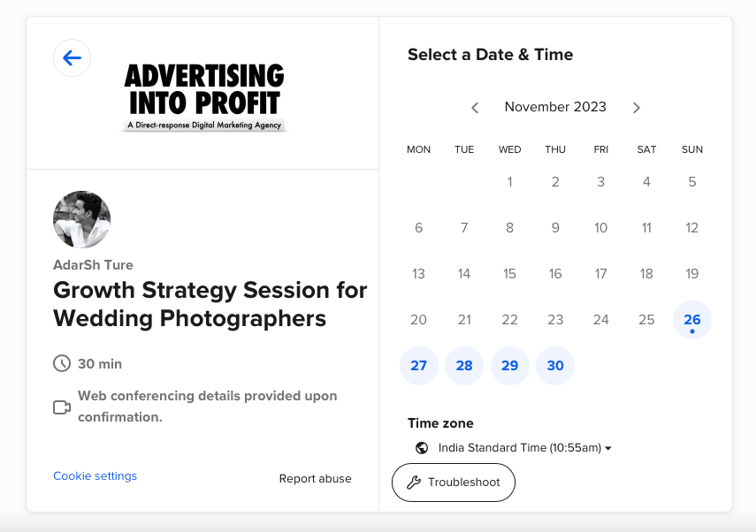This screenshot has width=756, height=532.
Task: Select the 29th of November
Action: (x=510, y=366)
